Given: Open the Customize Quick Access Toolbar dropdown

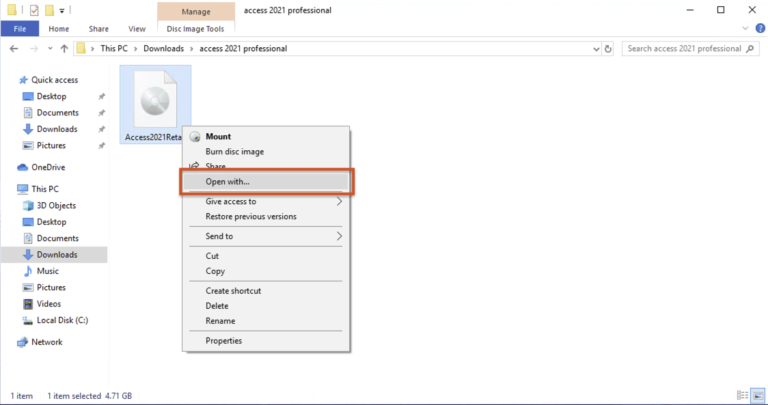Looking at the screenshot, I should point(62,10).
